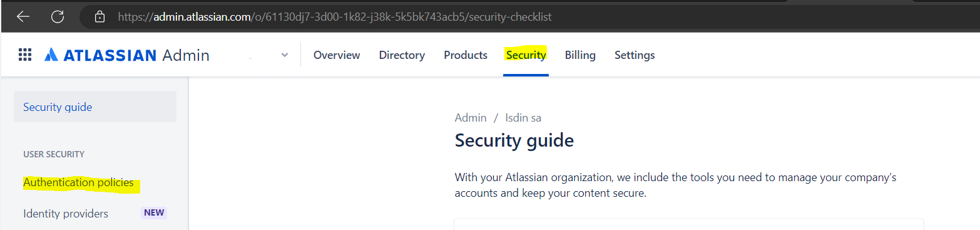
Task: Open Authentication policies in the sidebar
Action: 78,182
